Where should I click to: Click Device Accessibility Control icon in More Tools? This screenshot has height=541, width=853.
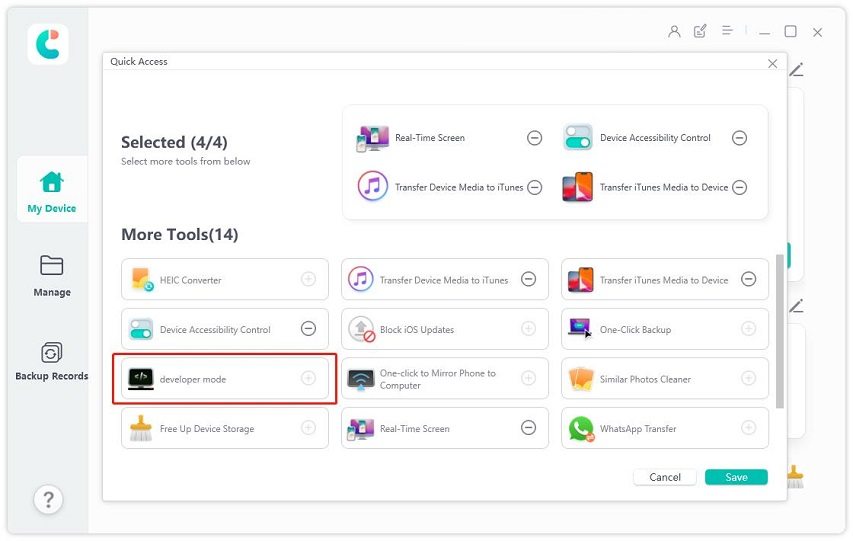[x=141, y=329]
